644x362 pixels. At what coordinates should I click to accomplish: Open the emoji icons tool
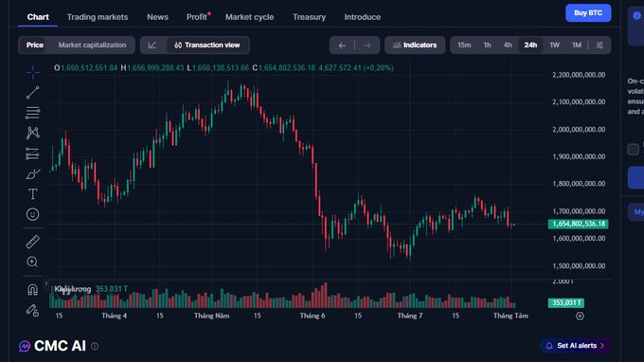tap(32, 214)
